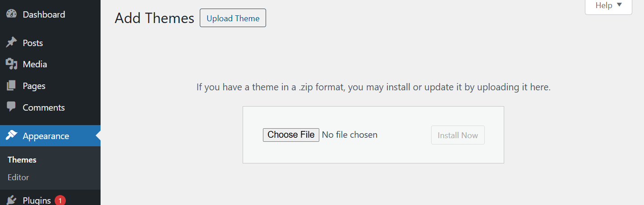This screenshot has height=205, width=644.
Task: Click the Install Now button
Action: pyautogui.click(x=458, y=135)
